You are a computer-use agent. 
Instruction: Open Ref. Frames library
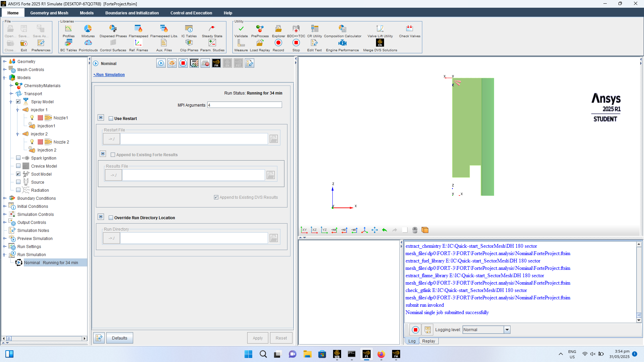pos(139,45)
